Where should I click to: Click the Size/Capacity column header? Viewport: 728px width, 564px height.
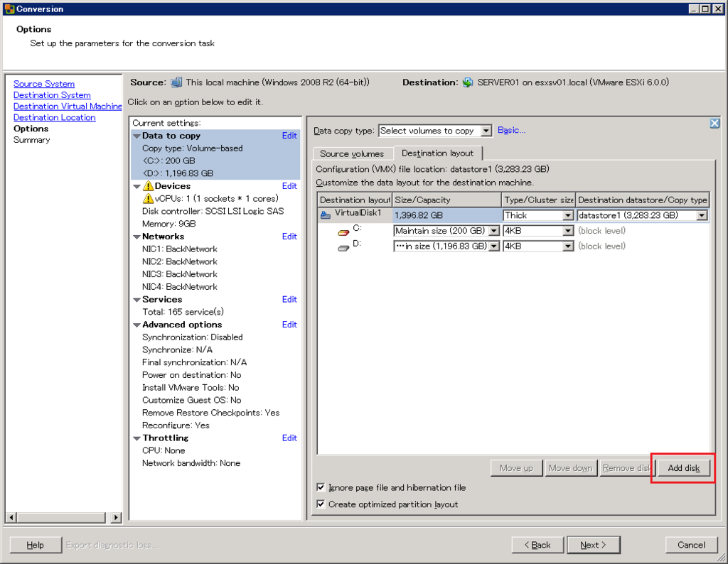pos(446,200)
